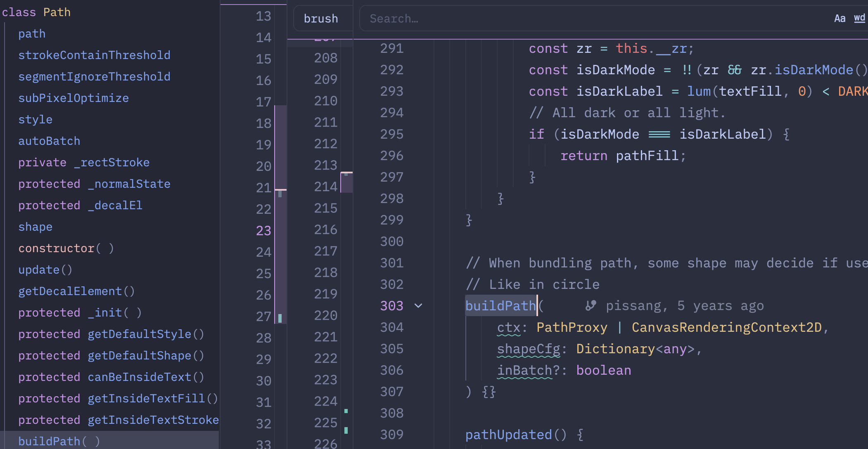Click the active line number 23
The width and height of the screenshot is (868, 449).
tap(263, 231)
